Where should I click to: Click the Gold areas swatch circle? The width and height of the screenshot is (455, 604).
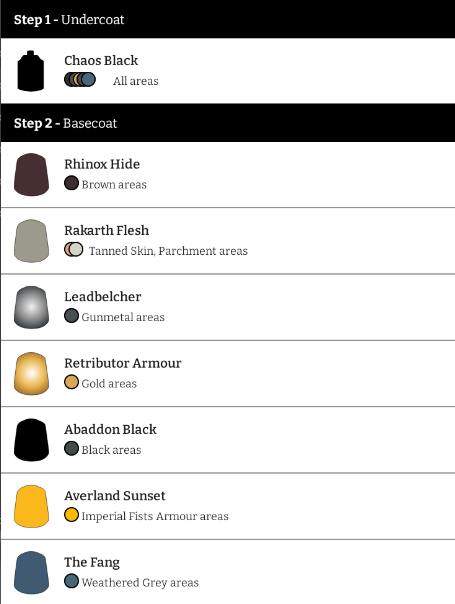[71, 382]
